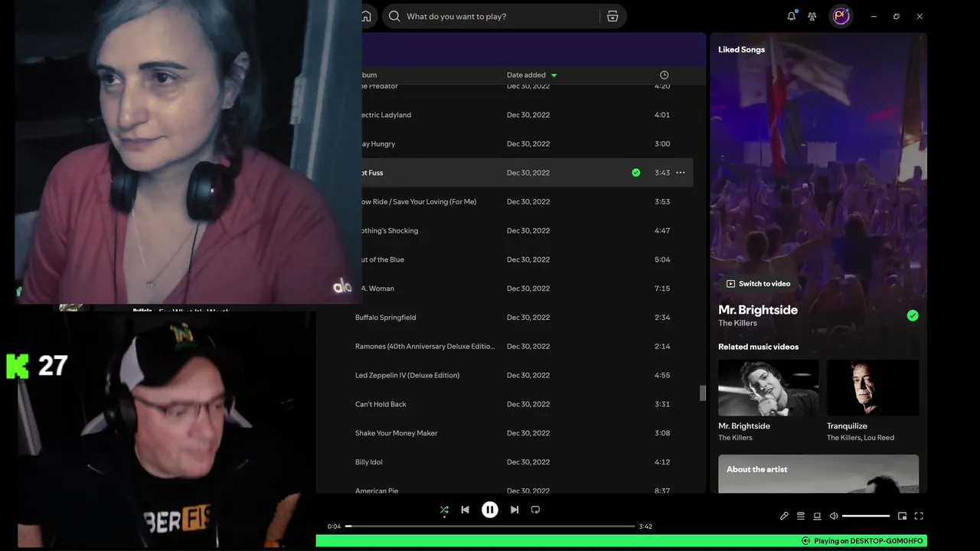Click the search magnifier icon
This screenshot has width=980, height=551.
coord(394,16)
